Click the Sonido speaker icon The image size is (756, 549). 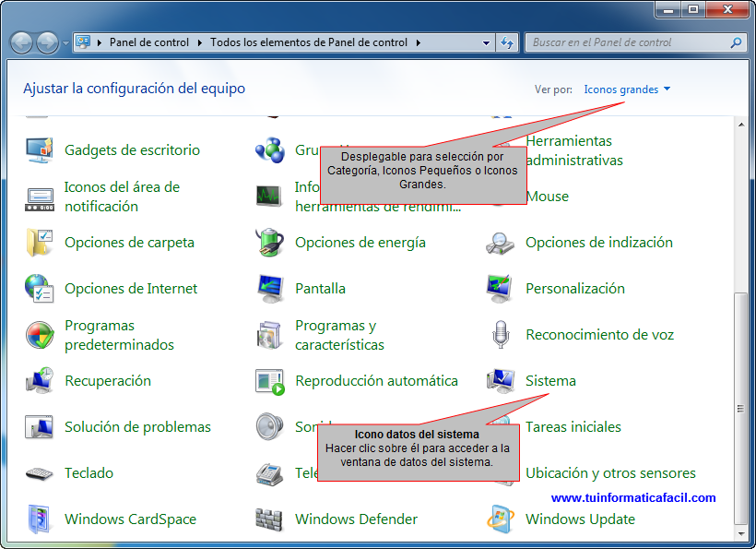[x=269, y=426]
